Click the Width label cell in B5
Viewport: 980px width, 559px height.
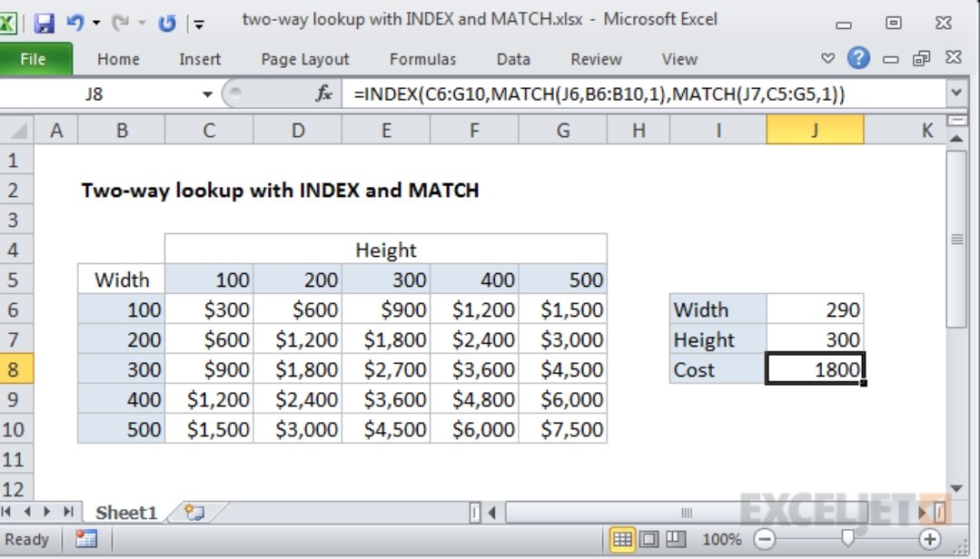tap(122, 279)
